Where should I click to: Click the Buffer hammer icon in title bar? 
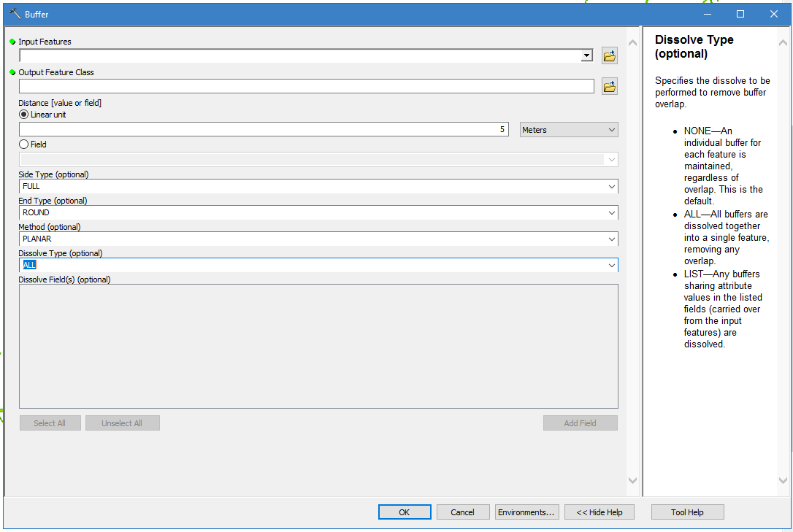pos(15,14)
